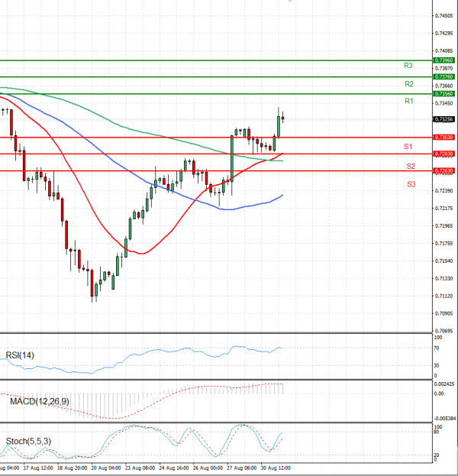Select the 0.73960 resistance price tag
This screenshot has width=458, height=476.
(x=443, y=60)
